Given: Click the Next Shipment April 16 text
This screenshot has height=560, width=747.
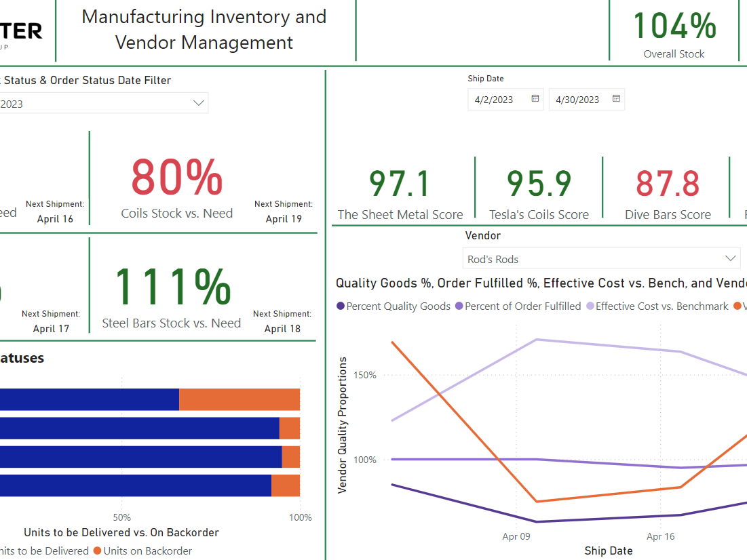Looking at the screenshot, I should pos(55,212).
